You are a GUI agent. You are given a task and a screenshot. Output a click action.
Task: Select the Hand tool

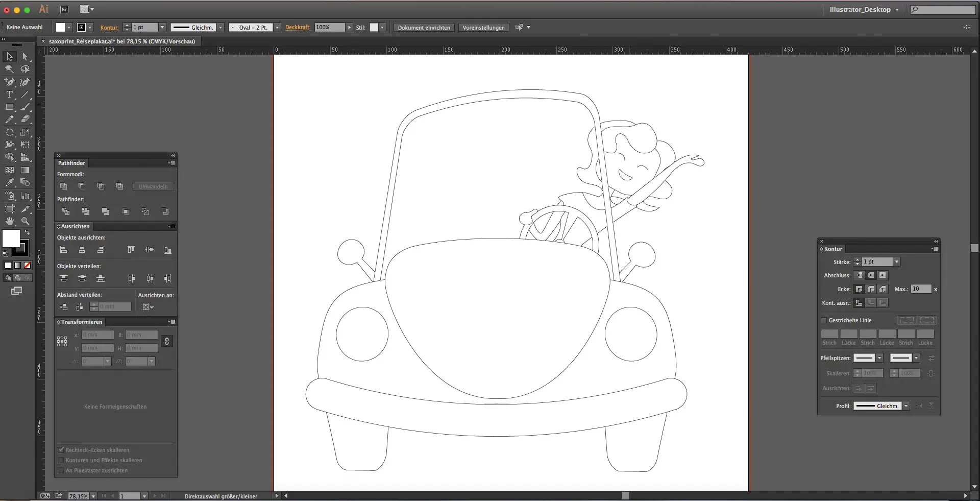(9, 221)
